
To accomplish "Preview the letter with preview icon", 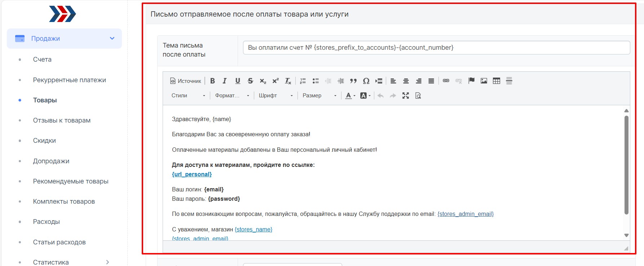I will click(x=418, y=96).
